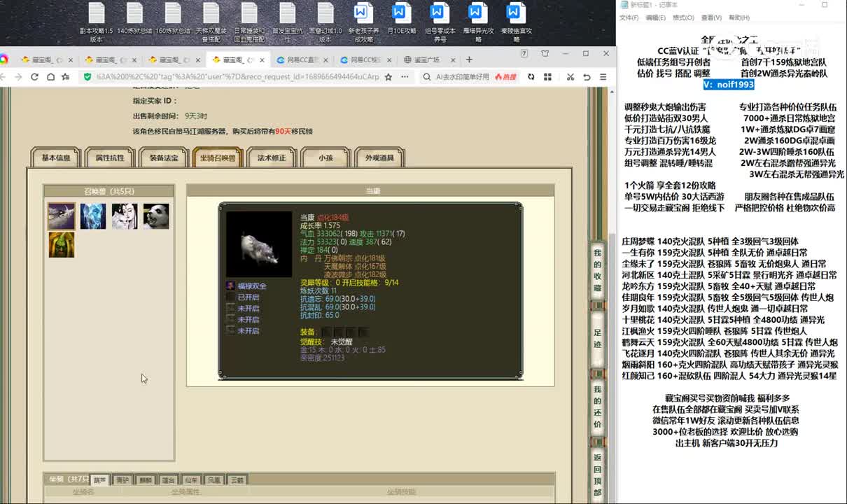Open 我的还价 in the side panel
Screen dimensions: 847x504
(x=597, y=407)
